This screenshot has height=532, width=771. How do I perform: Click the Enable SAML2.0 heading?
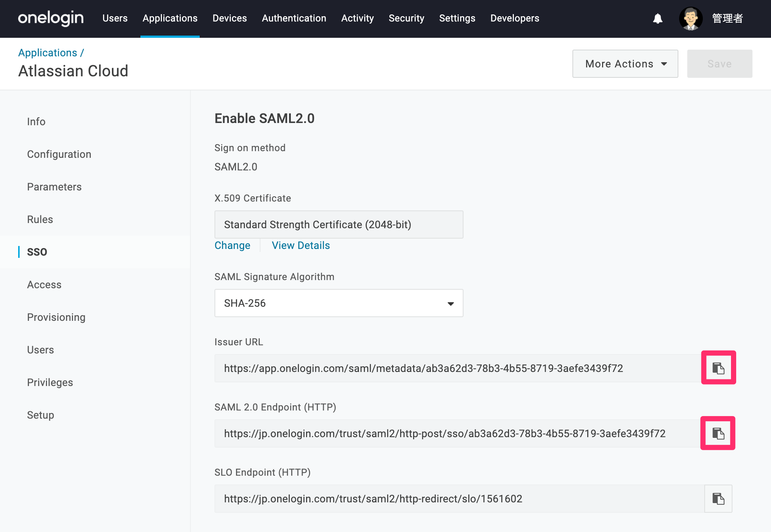[265, 119]
